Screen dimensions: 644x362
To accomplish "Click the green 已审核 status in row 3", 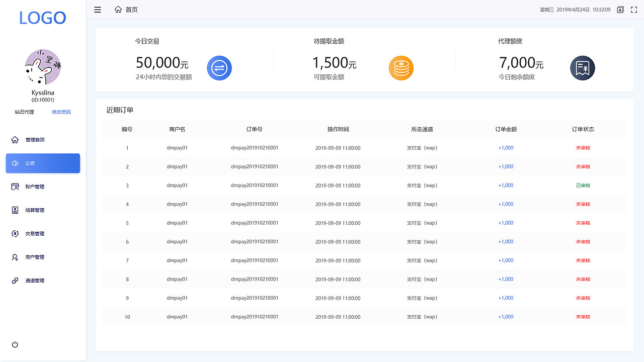I will click(583, 186).
